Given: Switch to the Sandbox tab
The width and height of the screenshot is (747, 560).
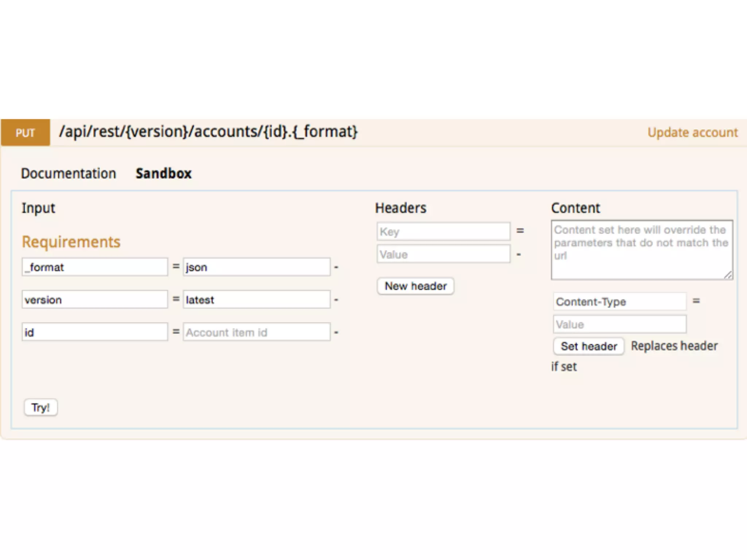Looking at the screenshot, I should pos(163,174).
